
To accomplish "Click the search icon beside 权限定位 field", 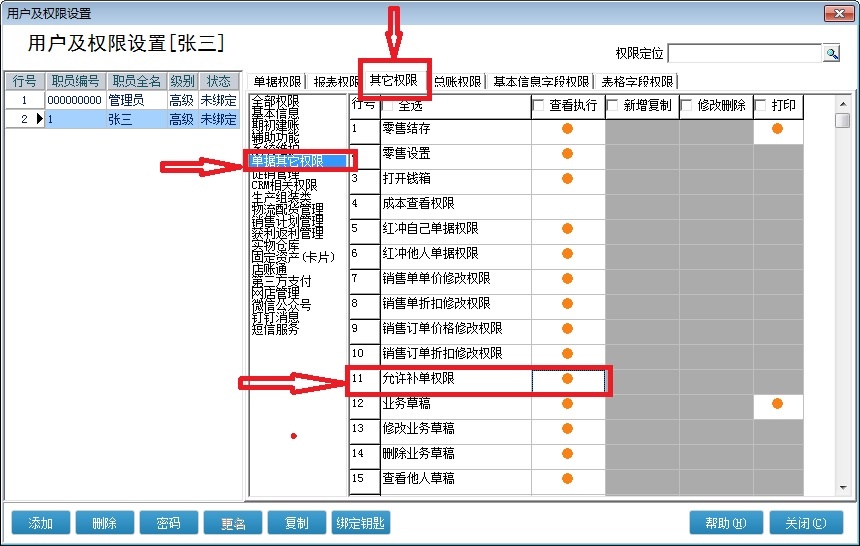I will coord(831,53).
